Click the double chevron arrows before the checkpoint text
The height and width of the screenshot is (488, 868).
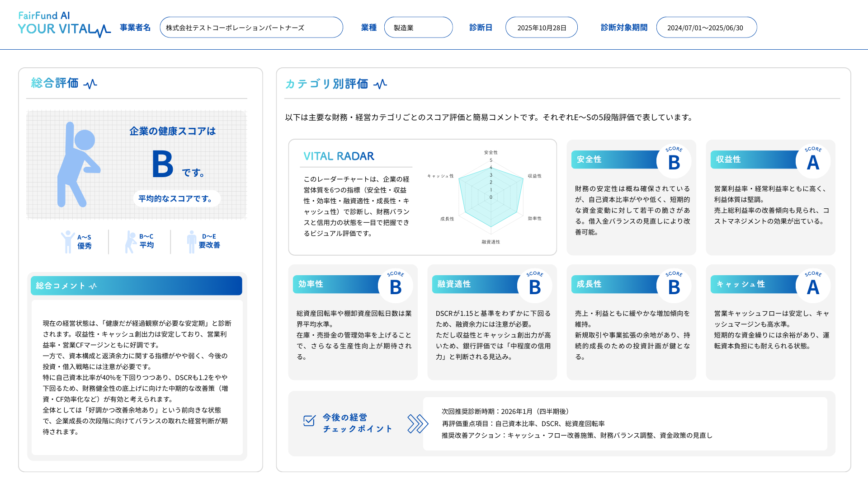coord(418,424)
